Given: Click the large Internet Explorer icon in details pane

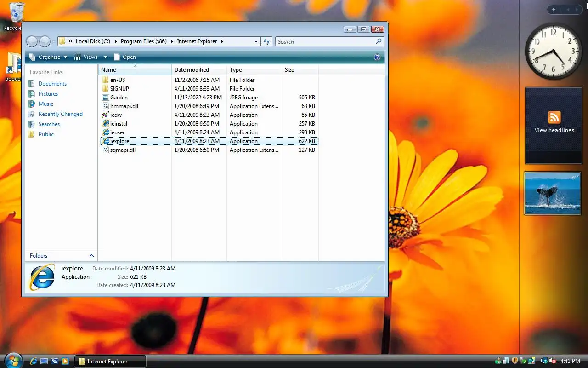Looking at the screenshot, I should [42, 277].
